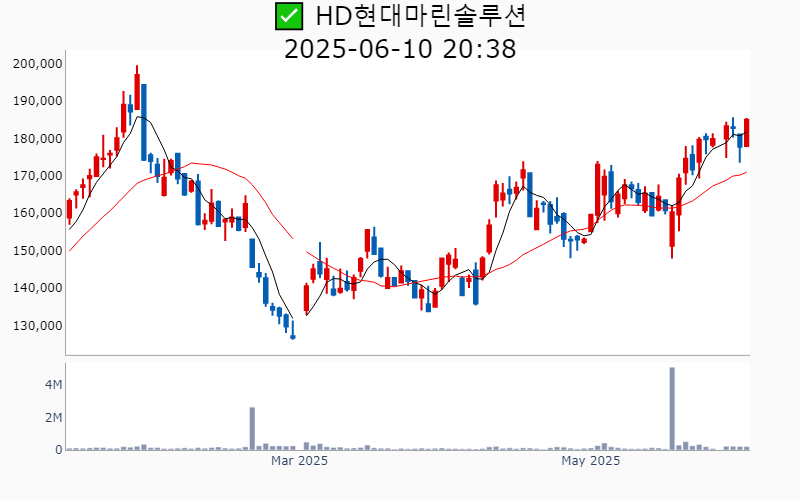Viewport: 800px width, 500px height.
Task: Click the timestamp 2025-06-10 20:38
Action: tap(400, 49)
